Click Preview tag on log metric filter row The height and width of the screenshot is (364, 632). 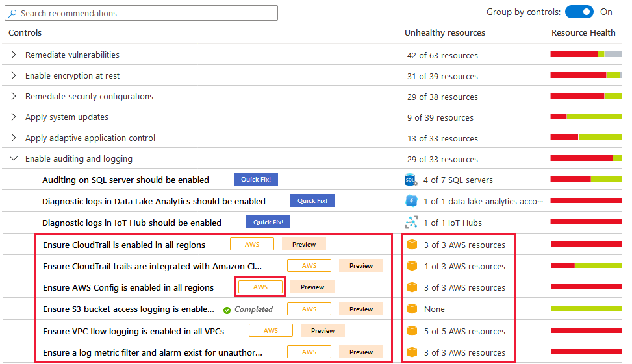[x=361, y=352]
